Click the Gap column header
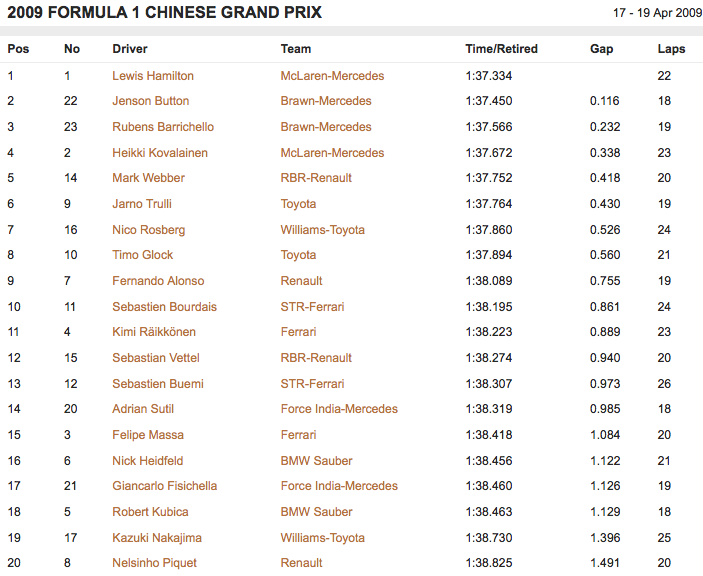703x576 pixels. (x=601, y=49)
